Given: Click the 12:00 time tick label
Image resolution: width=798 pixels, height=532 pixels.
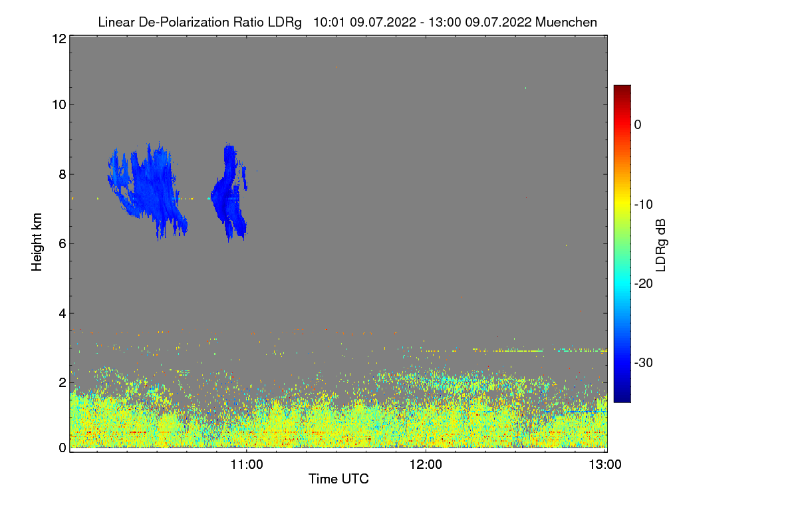Looking at the screenshot, I should pyautogui.click(x=426, y=464).
